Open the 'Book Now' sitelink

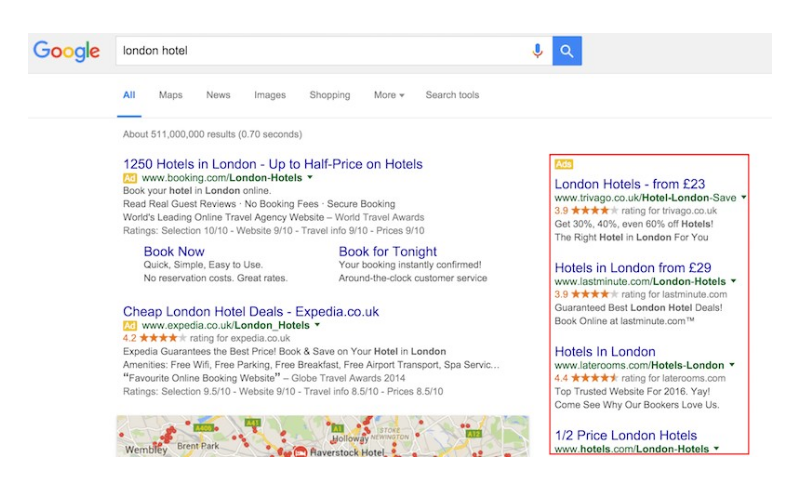(x=174, y=252)
